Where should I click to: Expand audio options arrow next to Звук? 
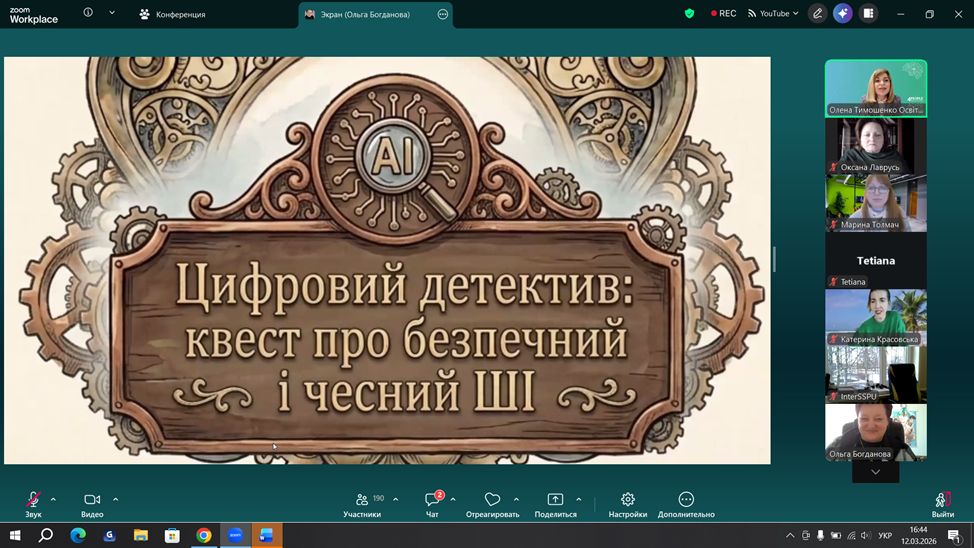tap(53, 499)
